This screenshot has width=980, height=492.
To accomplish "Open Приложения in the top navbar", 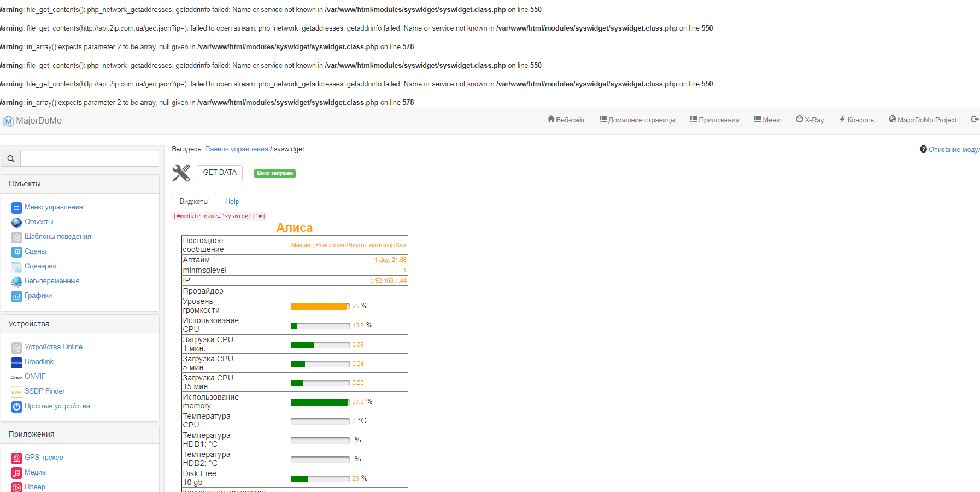I will (x=714, y=120).
